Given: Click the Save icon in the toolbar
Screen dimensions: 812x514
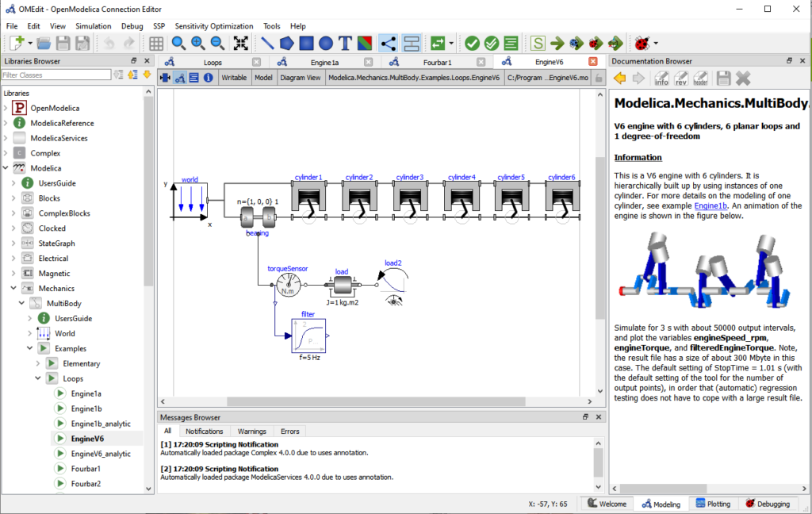Looking at the screenshot, I should pyautogui.click(x=63, y=44).
